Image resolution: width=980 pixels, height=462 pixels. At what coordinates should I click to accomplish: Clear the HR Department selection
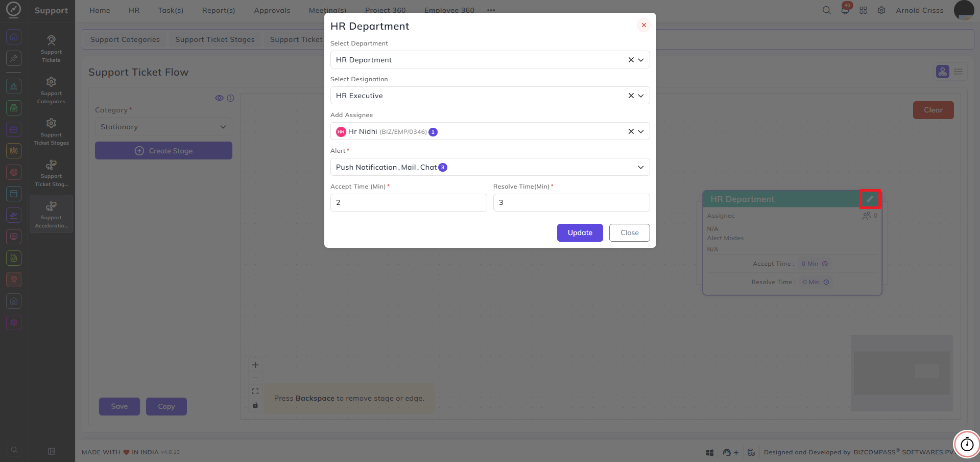click(631, 60)
